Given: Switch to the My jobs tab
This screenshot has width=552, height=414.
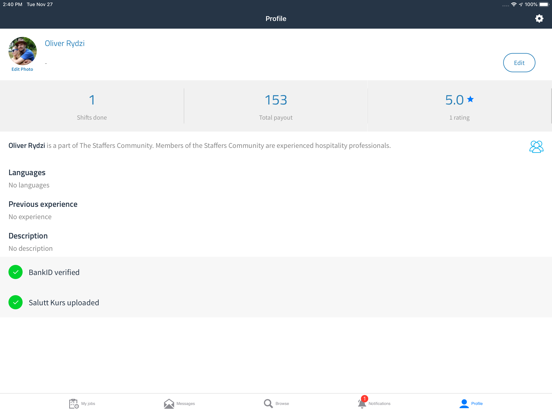Looking at the screenshot, I should [82, 403].
